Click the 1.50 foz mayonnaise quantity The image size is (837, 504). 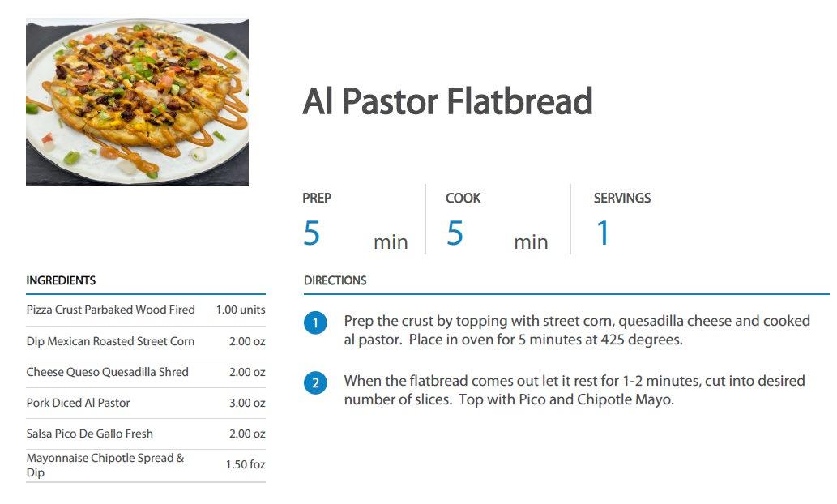tap(246, 464)
